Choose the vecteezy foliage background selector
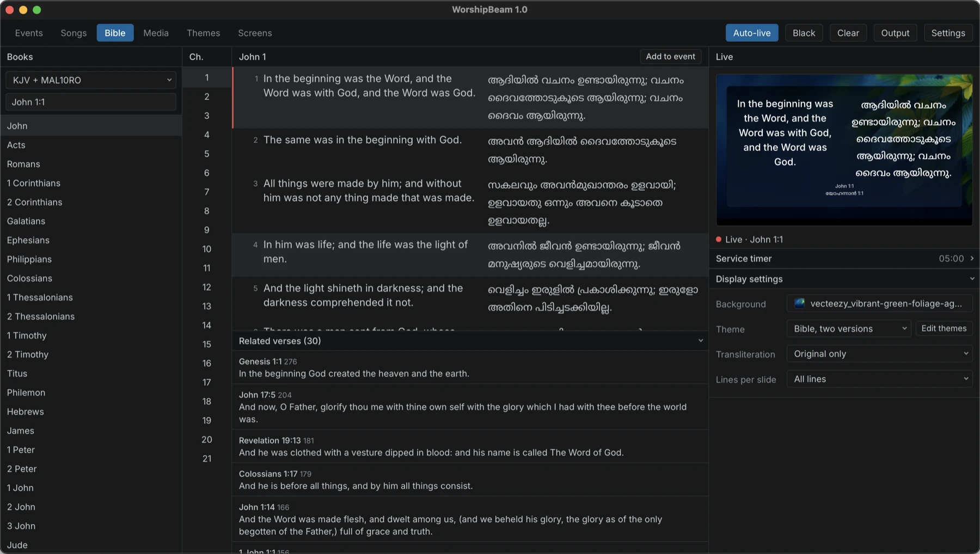This screenshot has height=554, width=980. coord(879,303)
